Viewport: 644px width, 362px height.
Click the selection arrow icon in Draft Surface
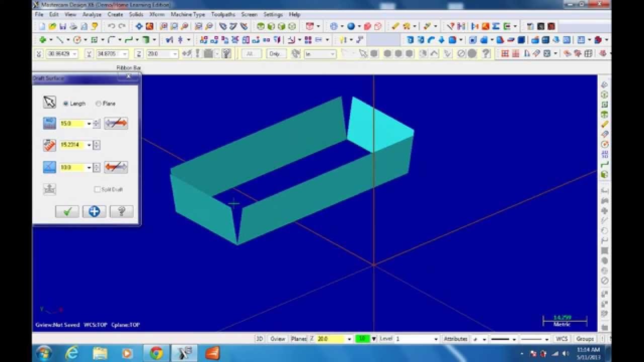pyautogui.click(x=49, y=103)
